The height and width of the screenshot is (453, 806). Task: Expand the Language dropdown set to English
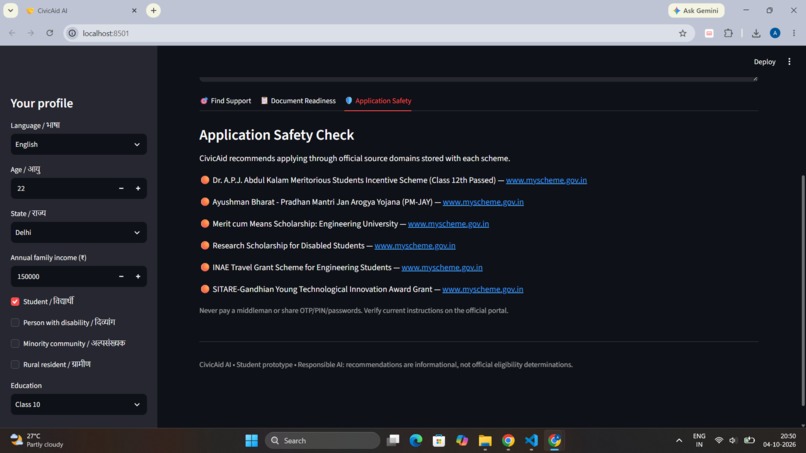pos(79,144)
